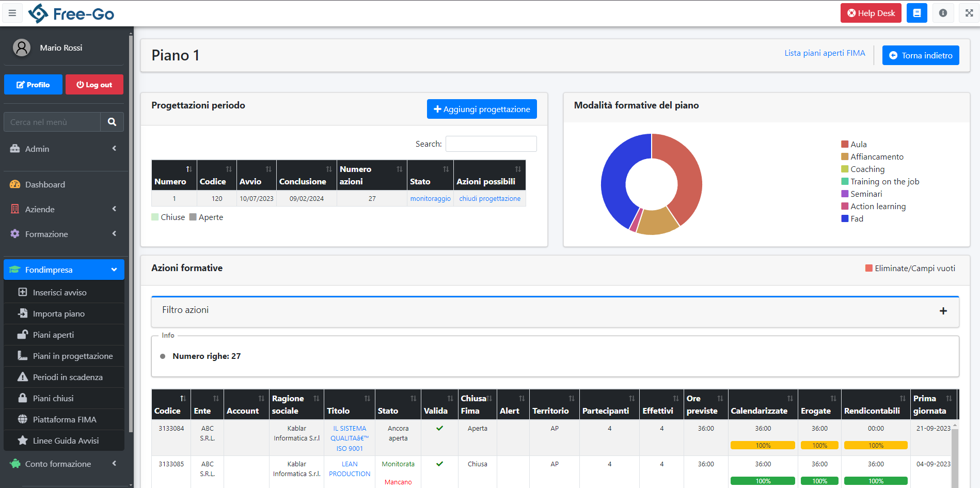Click the Formazione gear icon
This screenshot has width=980, height=488.
[x=15, y=234]
